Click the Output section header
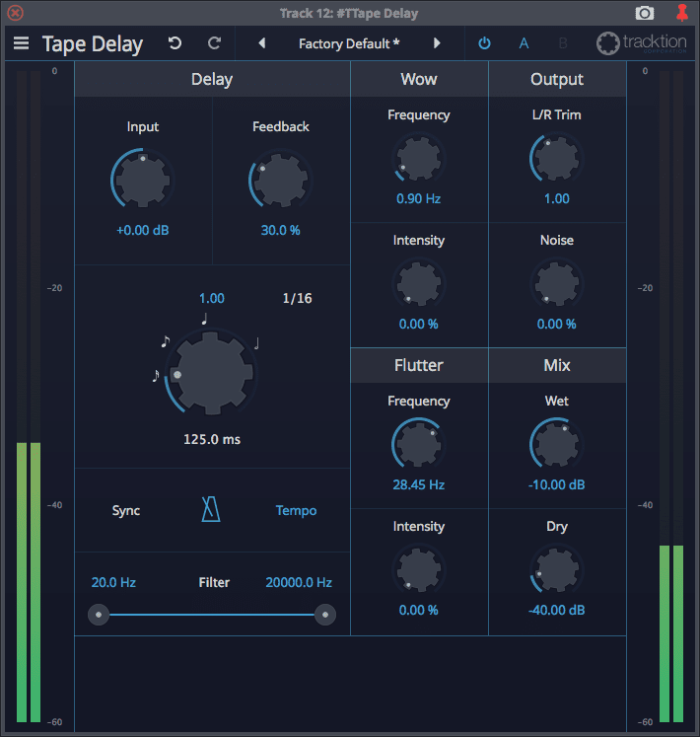This screenshot has height=737, width=700. 557,80
